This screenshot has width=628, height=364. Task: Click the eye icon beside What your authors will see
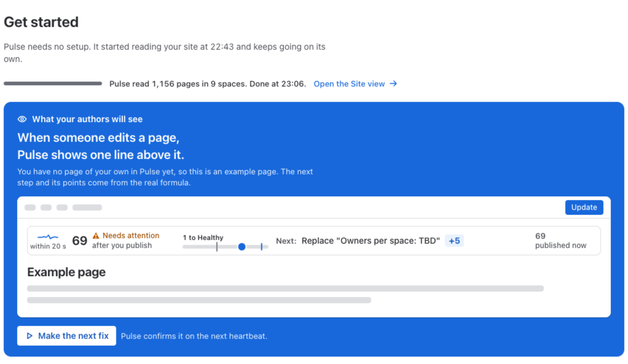pyautogui.click(x=22, y=119)
